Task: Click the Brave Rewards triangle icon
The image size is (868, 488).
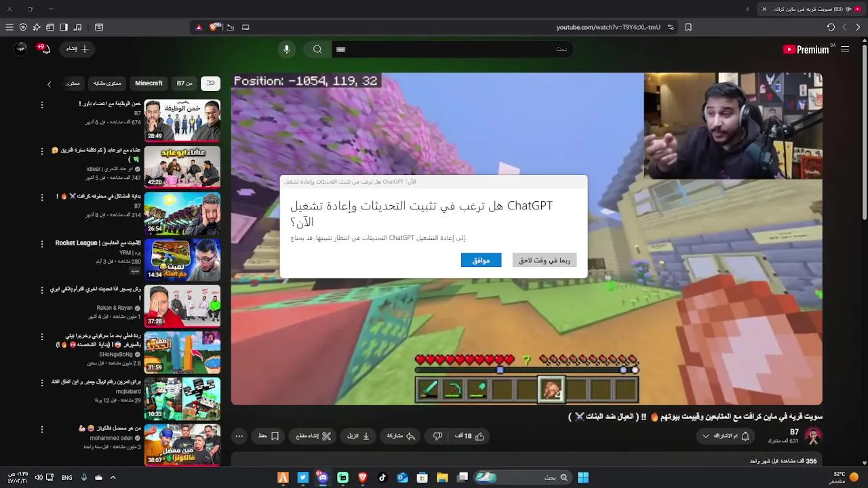Action: tap(199, 27)
